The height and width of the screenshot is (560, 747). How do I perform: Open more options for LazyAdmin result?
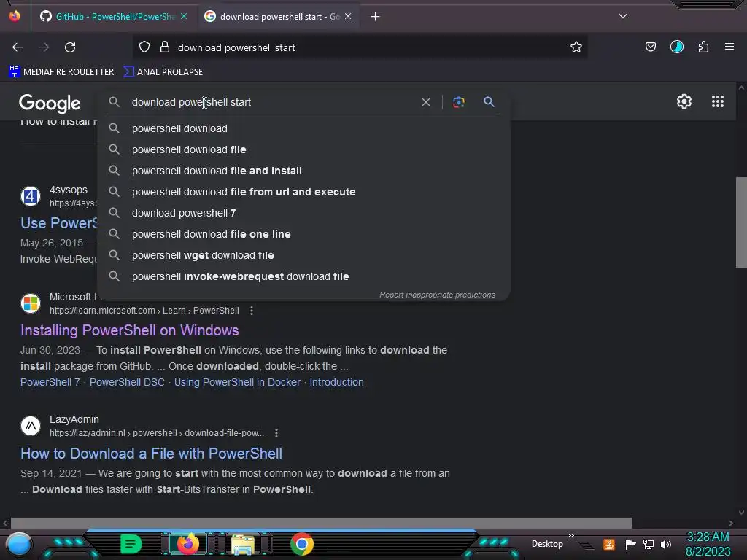(x=276, y=433)
